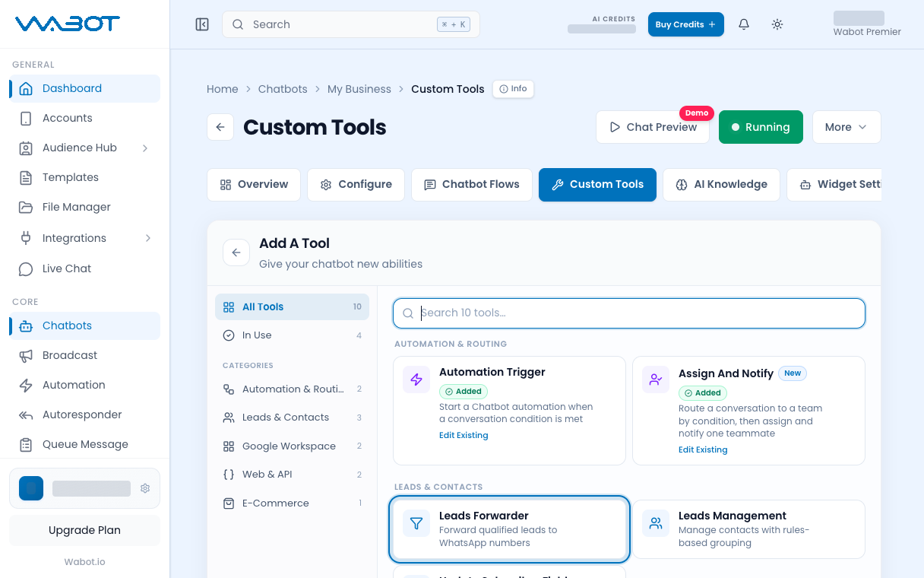This screenshot has height=578, width=924.
Task: Click the Broadcast megaphone icon
Action: coord(26,355)
